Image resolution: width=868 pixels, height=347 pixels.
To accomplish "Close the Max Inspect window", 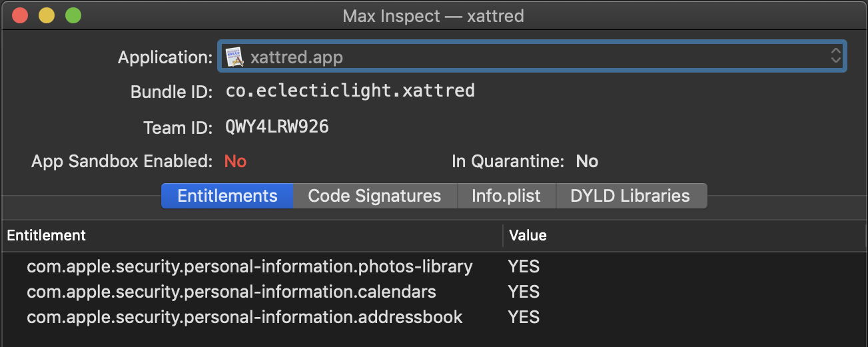I will (20, 15).
